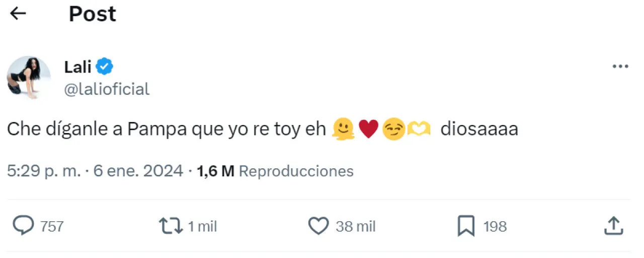Click the repost arrows icon

click(170, 226)
